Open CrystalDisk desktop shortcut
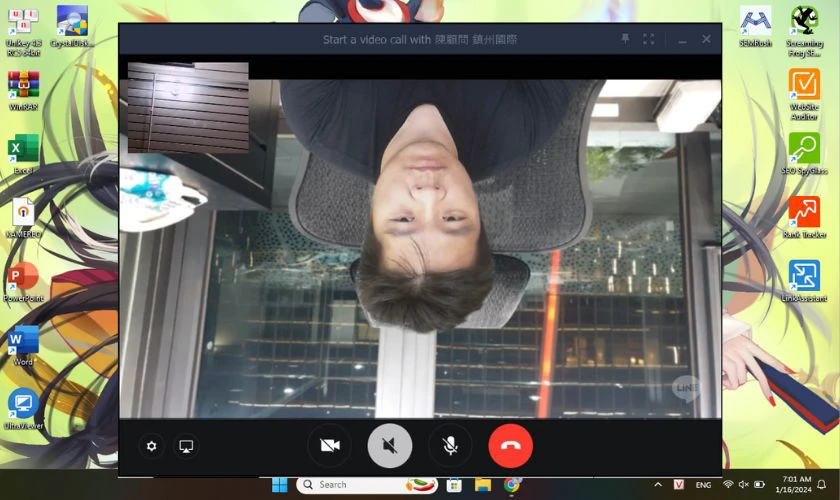The height and width of the screenshot is (500, 840). pyautogui.click(x=72, y=27)
